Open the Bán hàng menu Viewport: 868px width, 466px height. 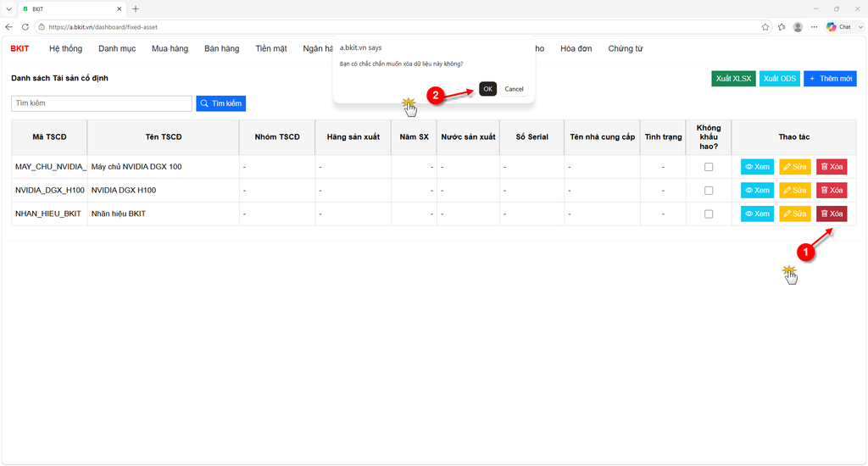(x=221, y=48)
